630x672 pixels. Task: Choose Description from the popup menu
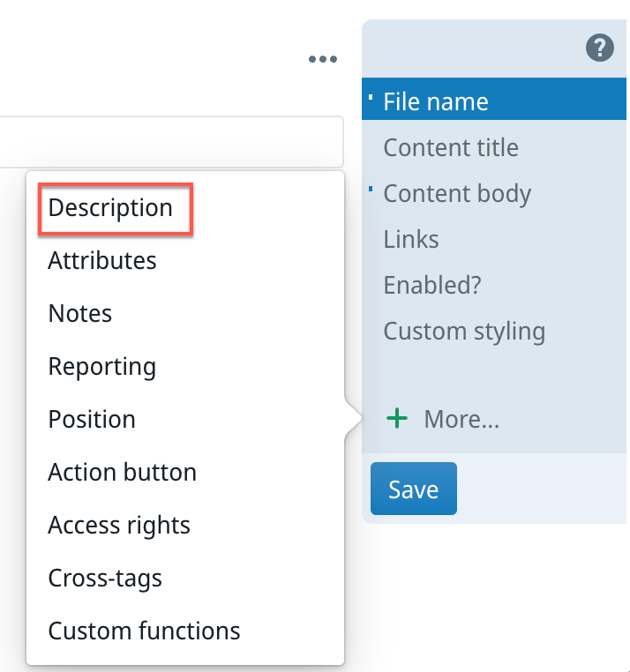click(111, 208)
